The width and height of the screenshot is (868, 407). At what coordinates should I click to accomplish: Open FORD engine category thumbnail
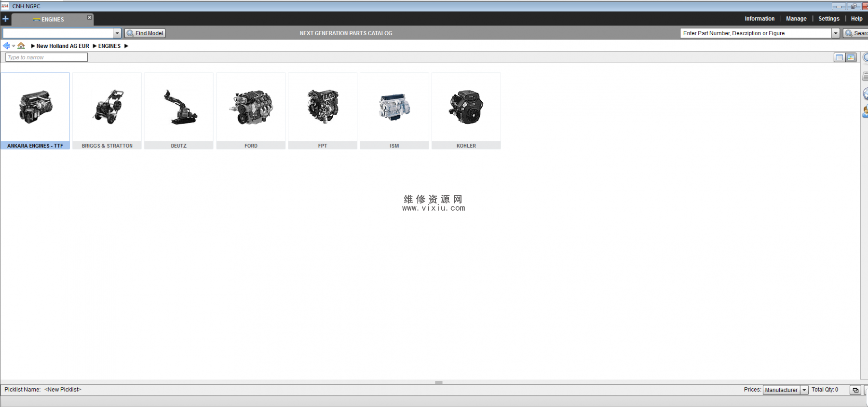pos(251,107)
